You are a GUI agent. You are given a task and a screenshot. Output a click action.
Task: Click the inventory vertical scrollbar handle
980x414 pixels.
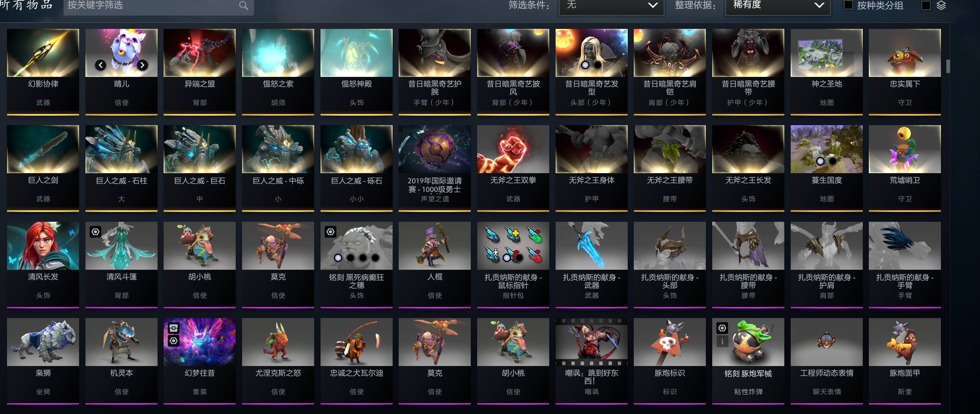click(x=948, y=66)
